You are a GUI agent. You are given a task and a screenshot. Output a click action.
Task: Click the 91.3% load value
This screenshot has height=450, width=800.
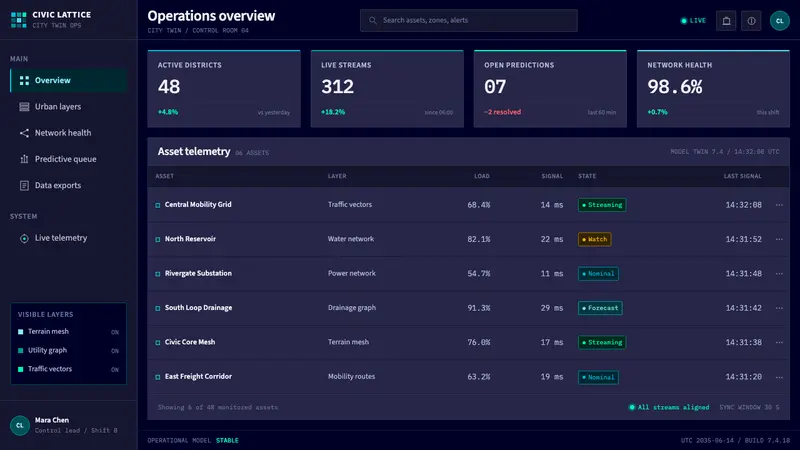point(479,308)
